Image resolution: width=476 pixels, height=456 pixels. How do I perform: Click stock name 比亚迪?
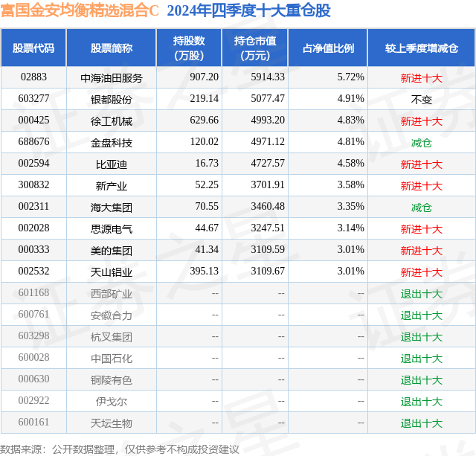point(112,164)
